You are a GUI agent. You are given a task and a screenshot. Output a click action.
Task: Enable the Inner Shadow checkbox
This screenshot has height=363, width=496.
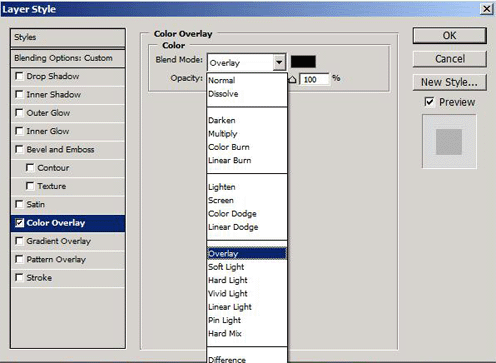pos(19,95)
